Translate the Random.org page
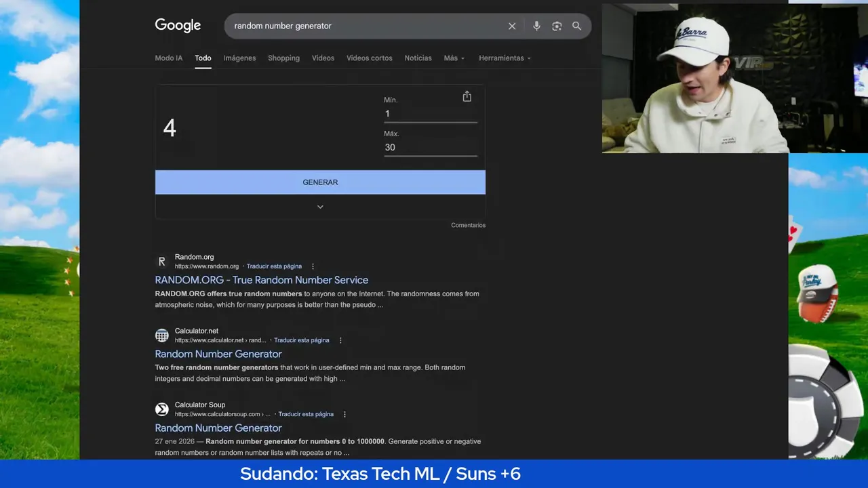The width and height of the screenshot is (868, 488). 274,266
